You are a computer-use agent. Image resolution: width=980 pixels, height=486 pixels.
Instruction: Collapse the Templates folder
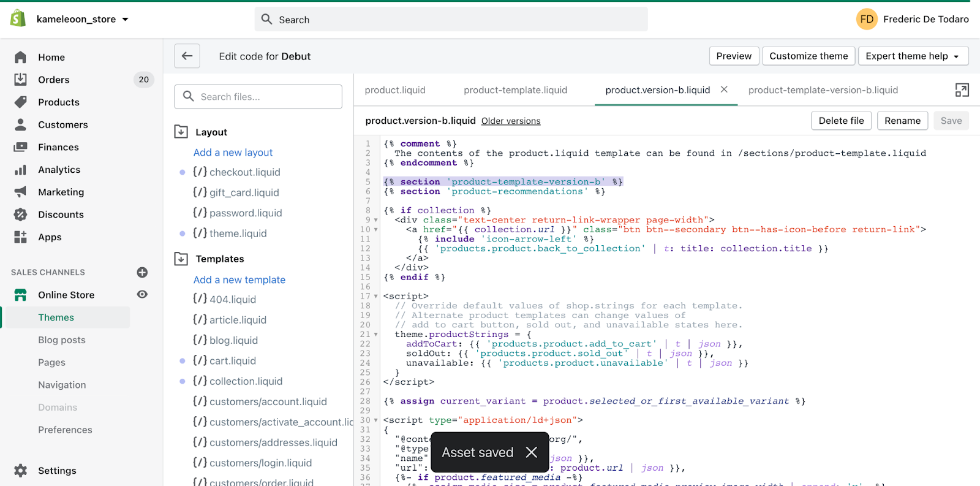click(181, 259)
